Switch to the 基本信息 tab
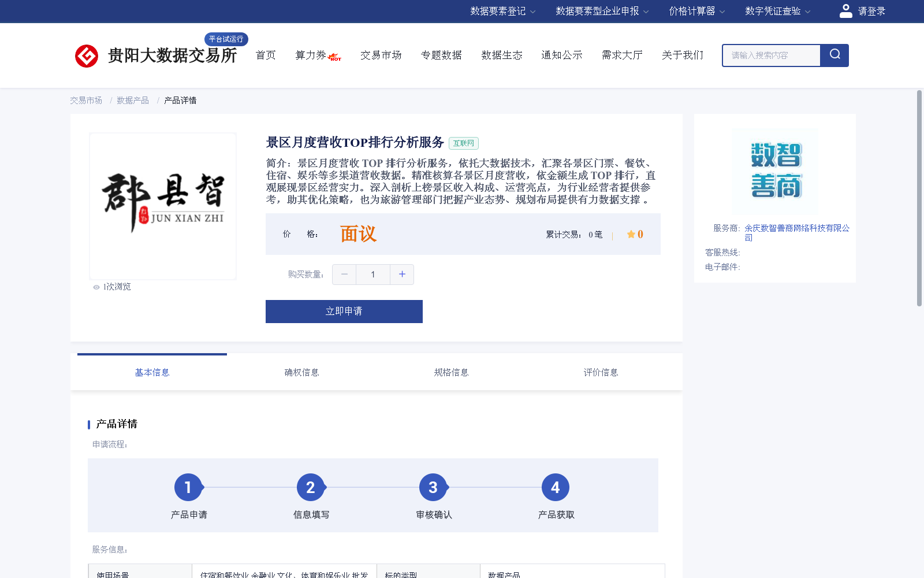The image size is (924, 578). [x=152, y=372]
